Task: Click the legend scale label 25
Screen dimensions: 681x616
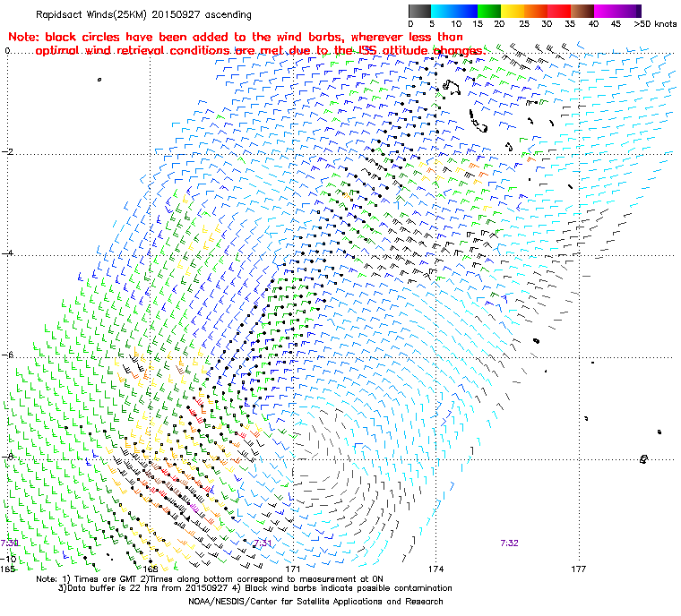Action: pos(524,24)
